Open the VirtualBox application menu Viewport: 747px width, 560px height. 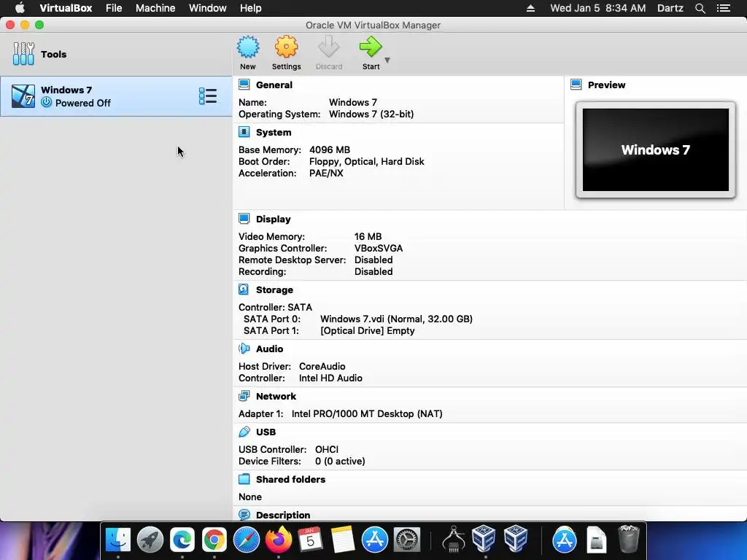pyautogui.click(x=66, y=8)
